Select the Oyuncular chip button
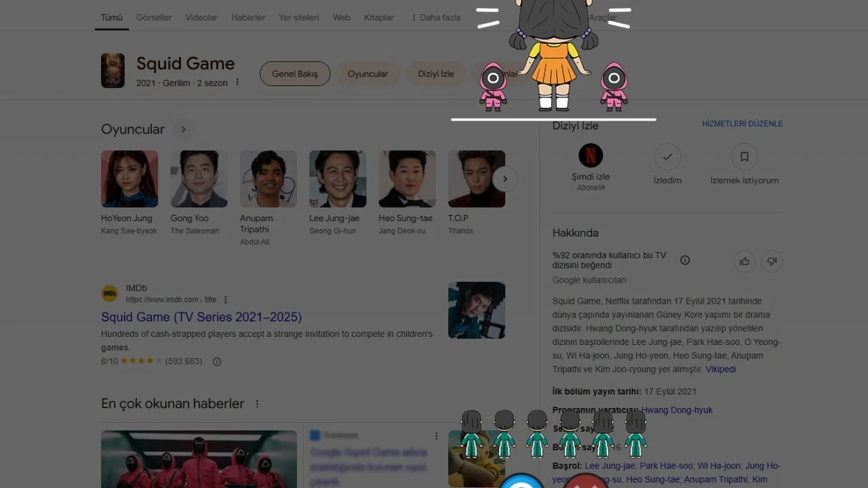 (368, 74)
